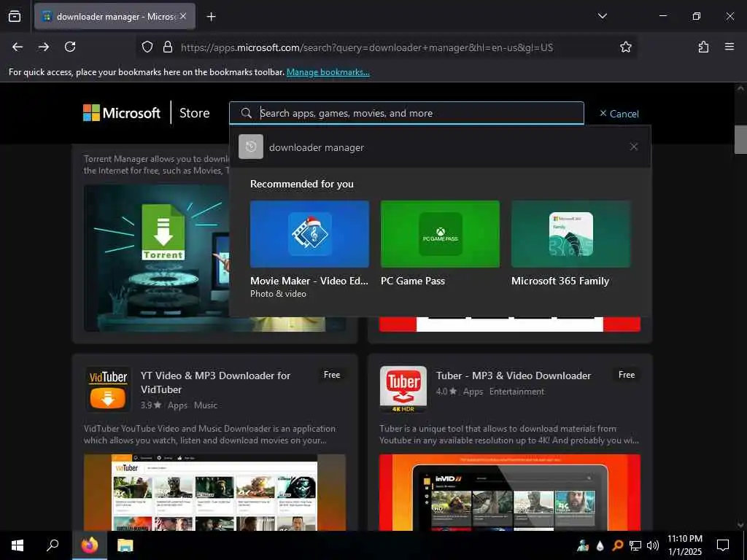This screenshot has height=560, width=747.
Task: Click the history clock icon beside downloader manager
Action: tap(251, 147)
